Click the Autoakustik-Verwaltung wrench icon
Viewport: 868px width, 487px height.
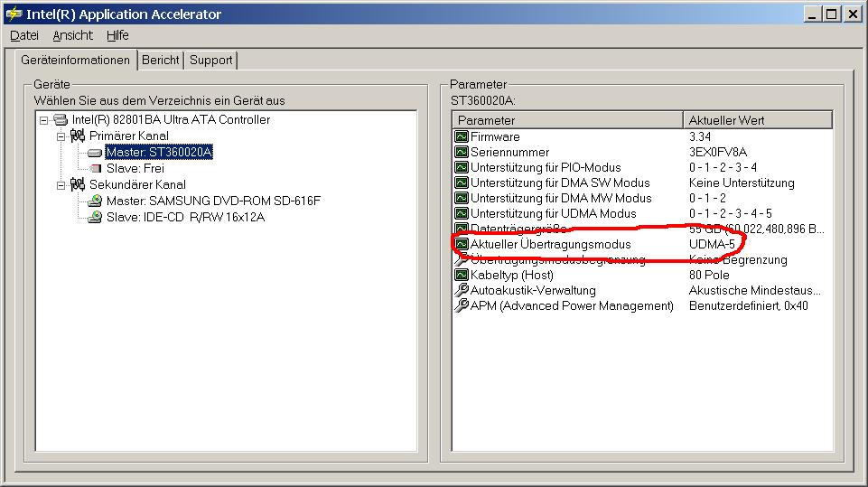click(x=462, y=290)
